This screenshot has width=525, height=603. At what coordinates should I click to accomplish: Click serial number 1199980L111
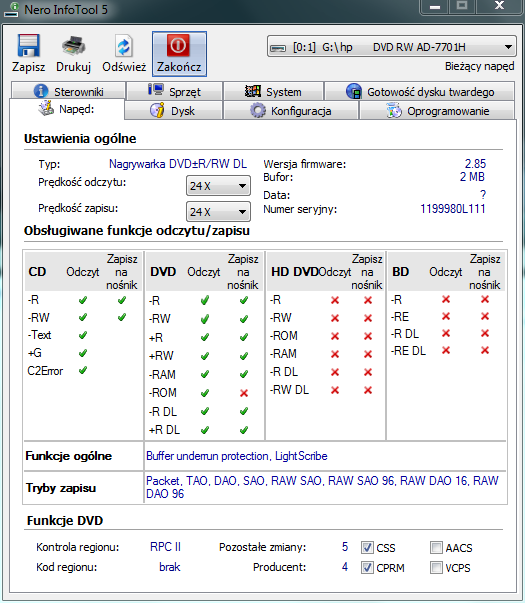click(x=453, y=209)
